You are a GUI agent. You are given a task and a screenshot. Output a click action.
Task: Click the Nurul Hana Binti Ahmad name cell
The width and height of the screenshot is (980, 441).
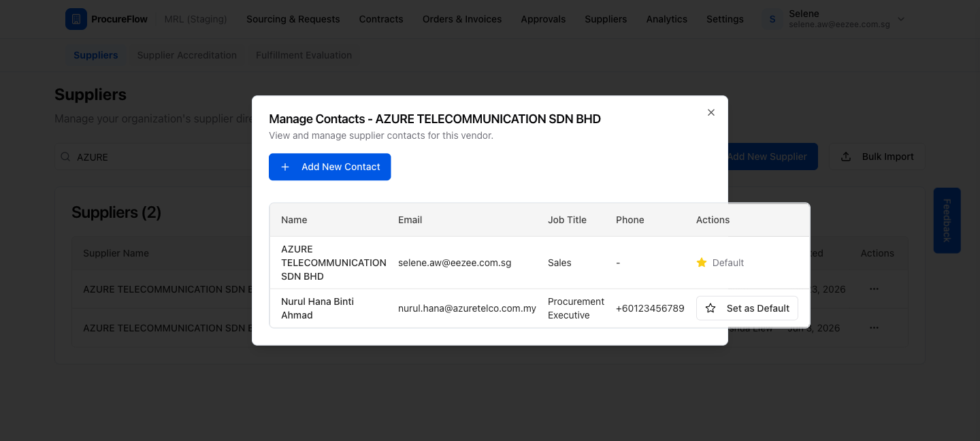click(x=318, y=308)
